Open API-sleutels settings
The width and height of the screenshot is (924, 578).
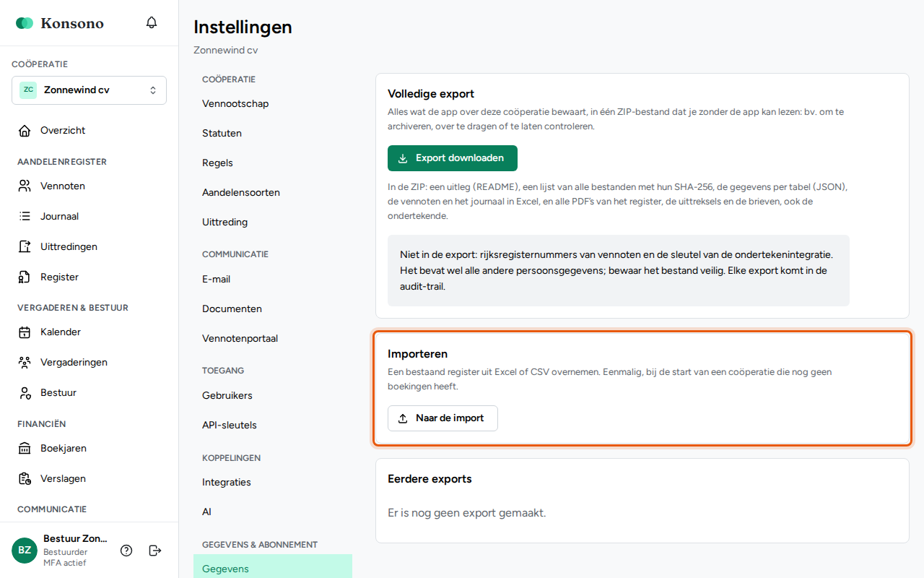pyautogui.click(x=273, y=426)
